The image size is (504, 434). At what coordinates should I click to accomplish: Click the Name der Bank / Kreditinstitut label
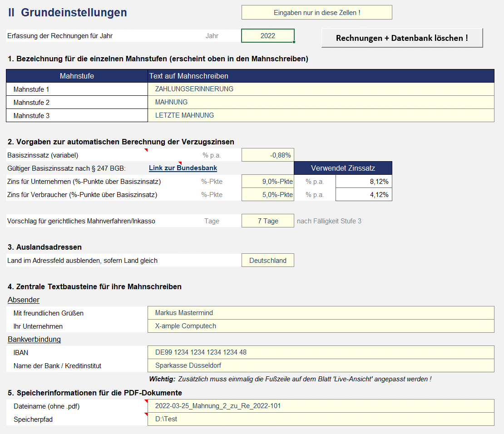57,366
